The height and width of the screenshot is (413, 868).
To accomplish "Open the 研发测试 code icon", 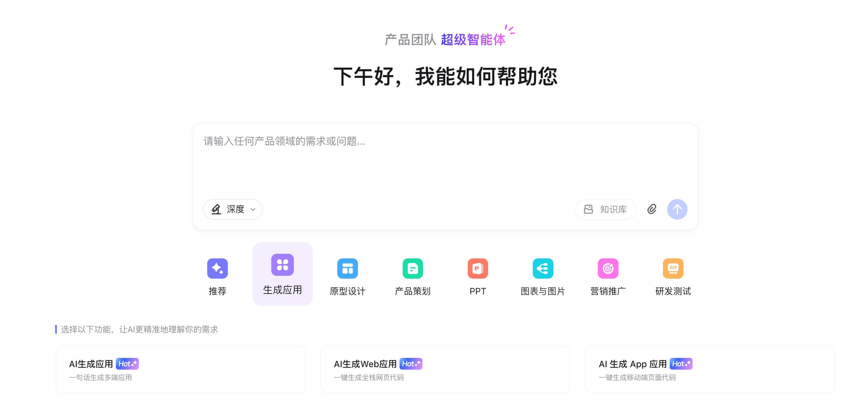I will tap(673, 268).
